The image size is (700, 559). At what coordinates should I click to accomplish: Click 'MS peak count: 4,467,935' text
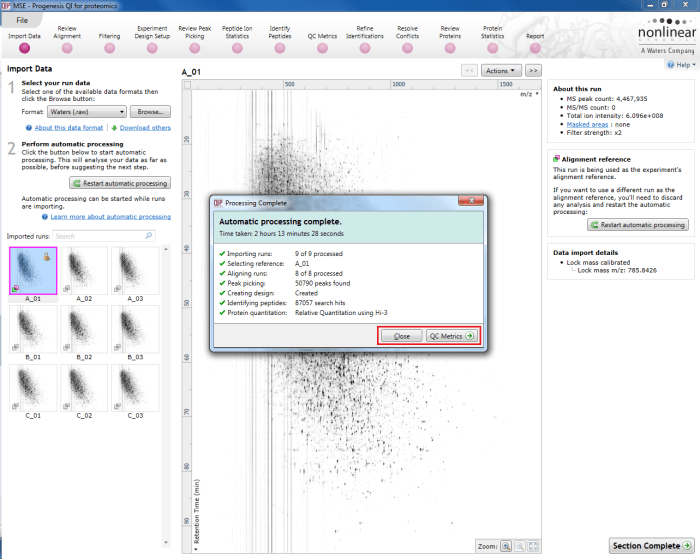606,99
